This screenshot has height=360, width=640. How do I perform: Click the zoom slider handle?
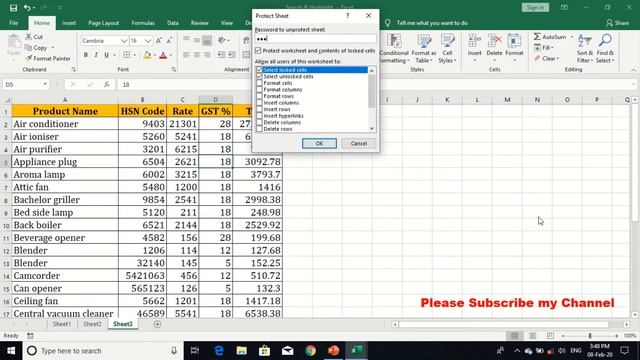pos(590,336)
